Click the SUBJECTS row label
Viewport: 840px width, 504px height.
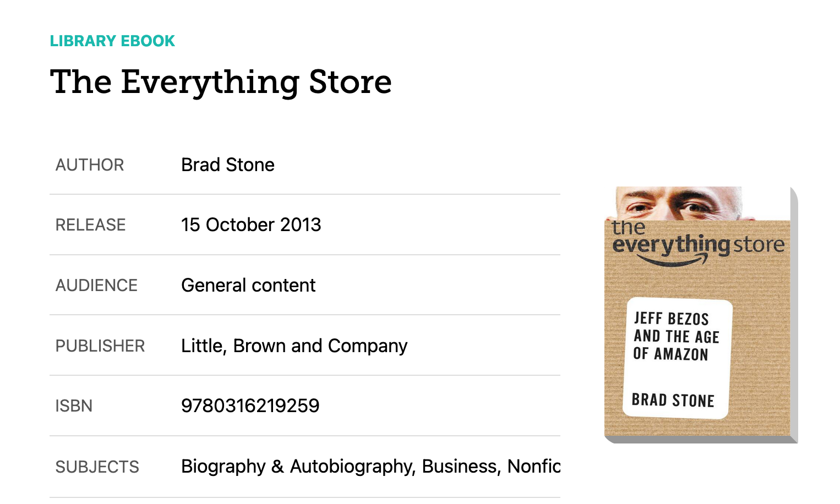97,467
